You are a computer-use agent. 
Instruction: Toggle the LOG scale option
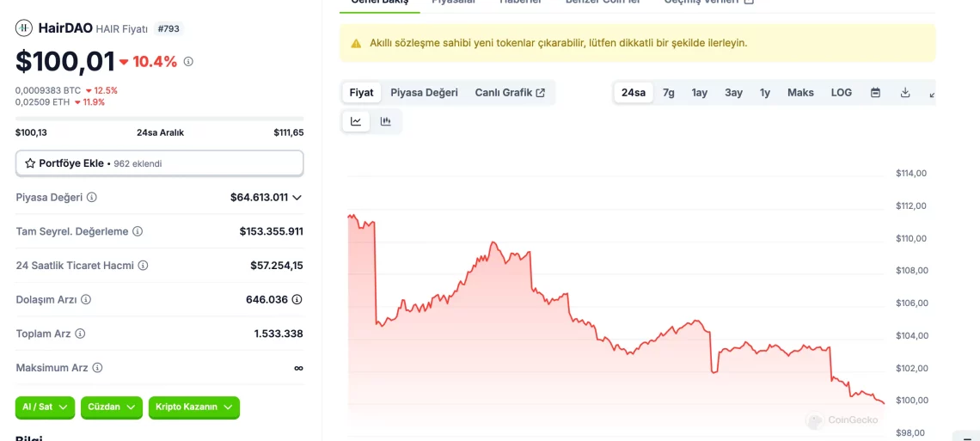coord(842,93)
